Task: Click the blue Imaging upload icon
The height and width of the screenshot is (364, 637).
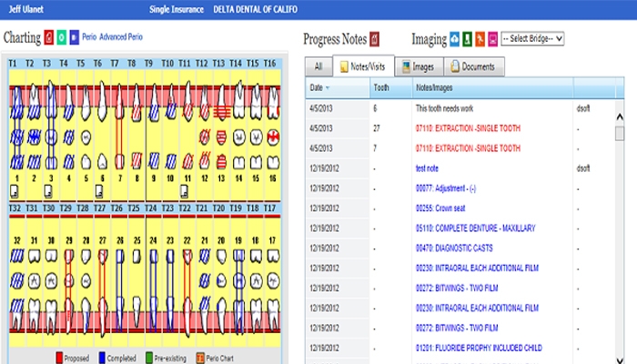Action: 455,38
